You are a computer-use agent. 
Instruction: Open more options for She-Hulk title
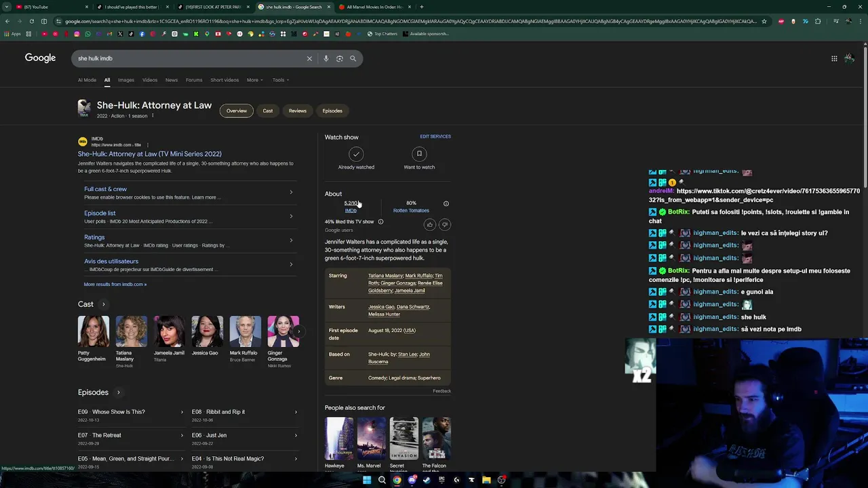[153, 116]
